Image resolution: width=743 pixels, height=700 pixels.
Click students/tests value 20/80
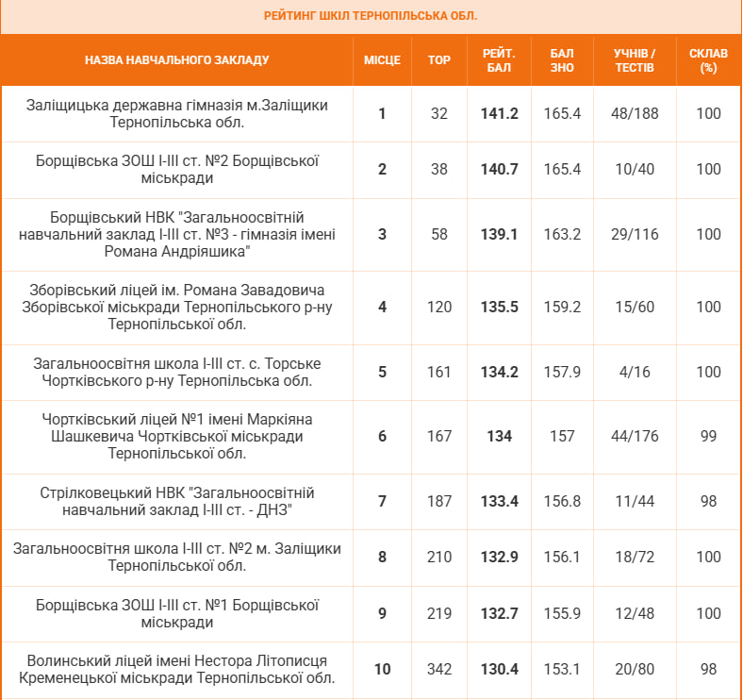(x=635, y=669)
